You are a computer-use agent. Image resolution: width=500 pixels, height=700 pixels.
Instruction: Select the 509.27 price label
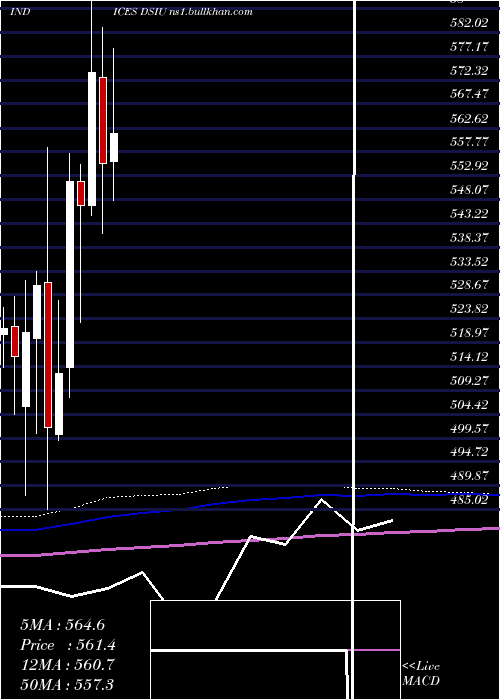point(468,380)
